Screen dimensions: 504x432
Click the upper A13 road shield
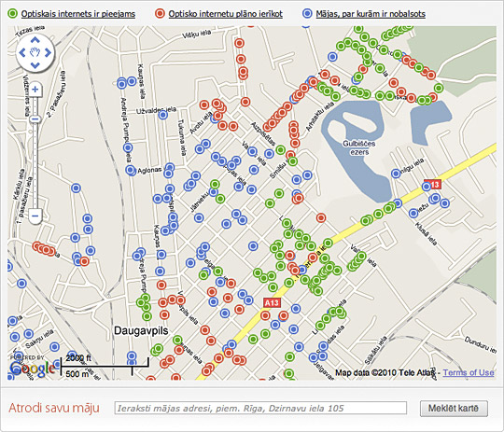[433, 185]
